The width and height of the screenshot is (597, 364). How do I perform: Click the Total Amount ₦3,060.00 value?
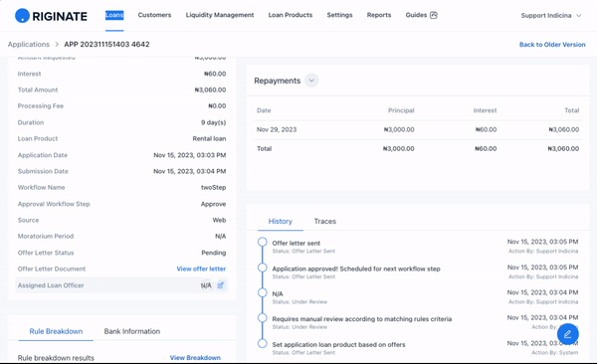pos(210,90)
